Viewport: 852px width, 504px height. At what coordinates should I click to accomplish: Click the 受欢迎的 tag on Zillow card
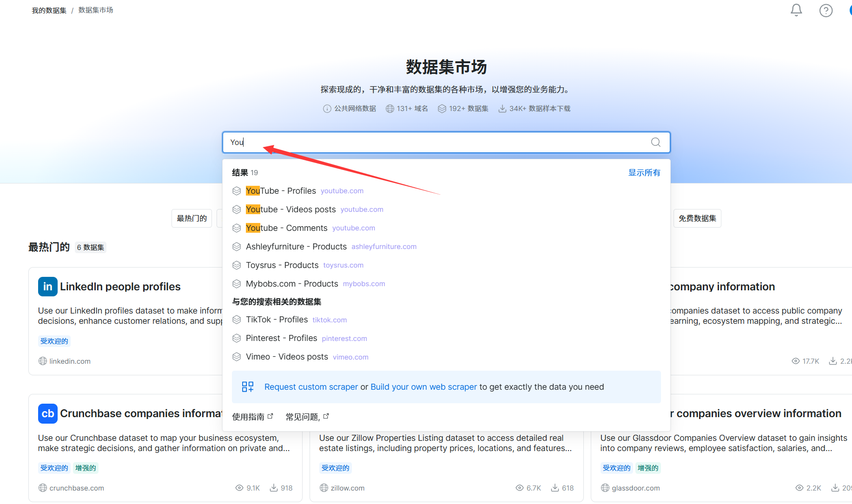335,468
